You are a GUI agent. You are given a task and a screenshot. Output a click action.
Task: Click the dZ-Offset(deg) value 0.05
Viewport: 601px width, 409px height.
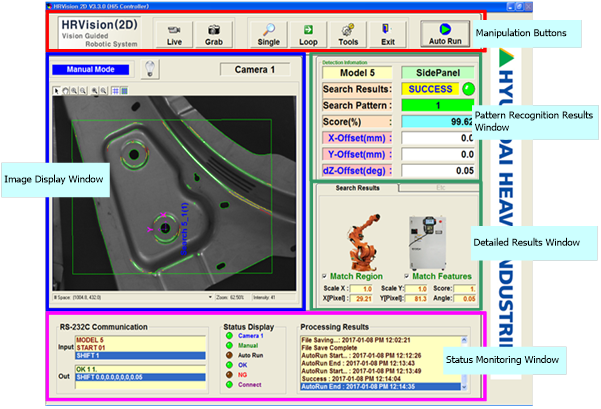(438, 171)
